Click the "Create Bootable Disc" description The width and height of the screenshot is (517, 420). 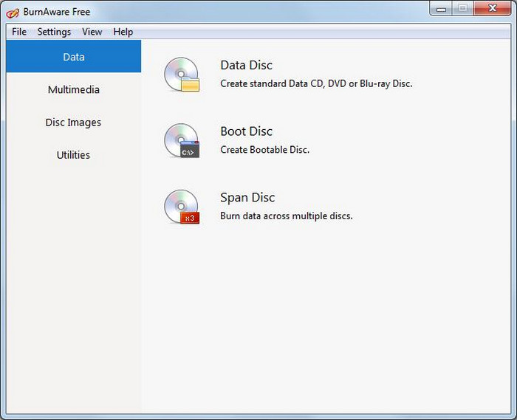tap(264, 150)
